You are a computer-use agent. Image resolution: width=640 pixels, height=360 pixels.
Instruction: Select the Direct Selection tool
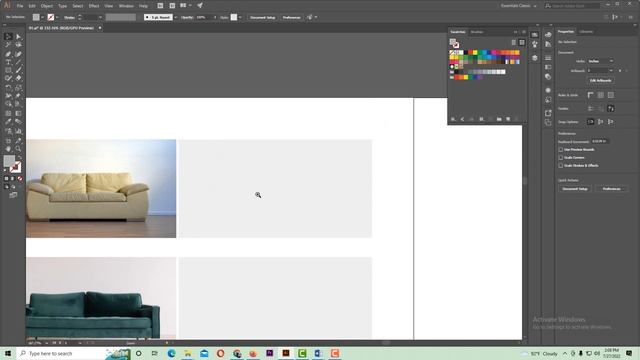click(x=18, y=37)
